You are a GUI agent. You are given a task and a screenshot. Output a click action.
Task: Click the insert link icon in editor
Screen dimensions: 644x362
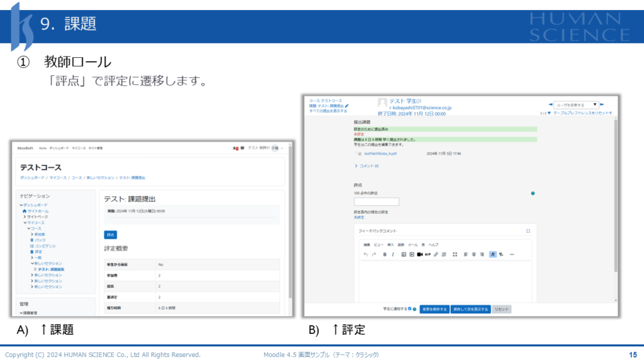(436, 255)
